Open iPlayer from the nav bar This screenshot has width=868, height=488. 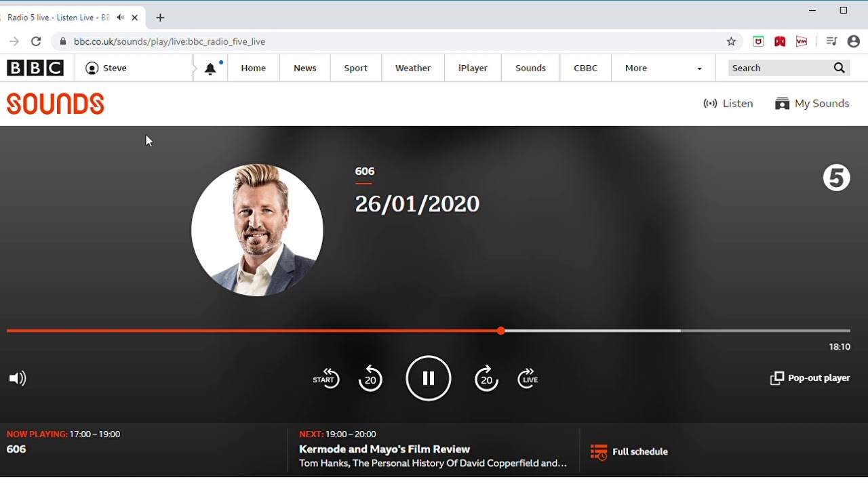(473, 68)
